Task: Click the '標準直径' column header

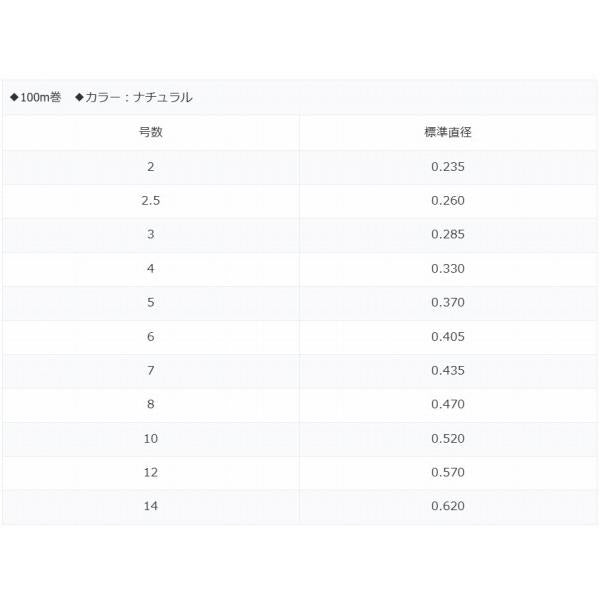Action: pyautogui.click(x=448, y=132)
